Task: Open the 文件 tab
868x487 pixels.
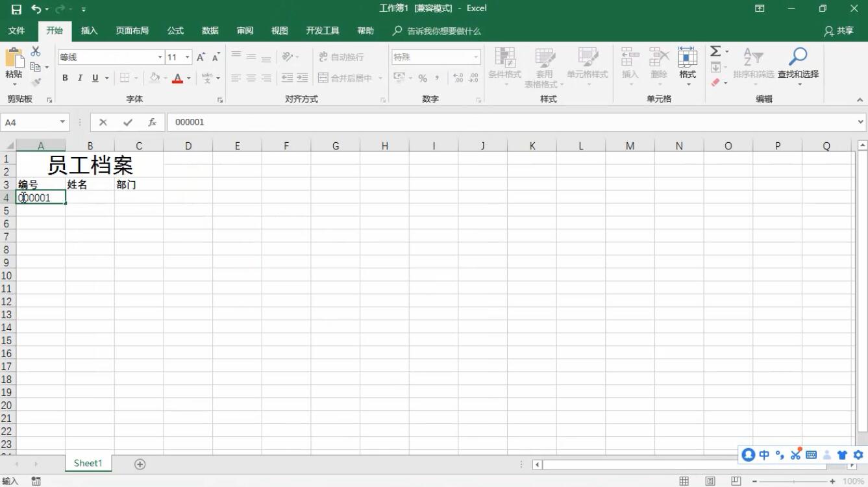Action: click(16, 31)
